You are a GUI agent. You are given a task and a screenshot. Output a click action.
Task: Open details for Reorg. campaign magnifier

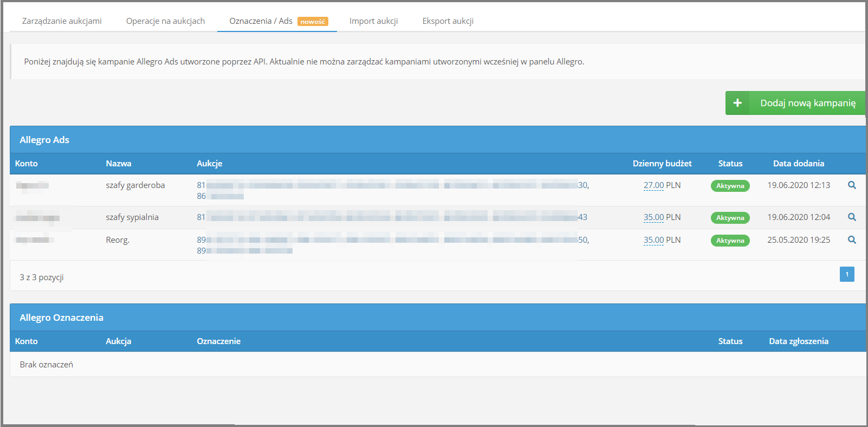852,240
